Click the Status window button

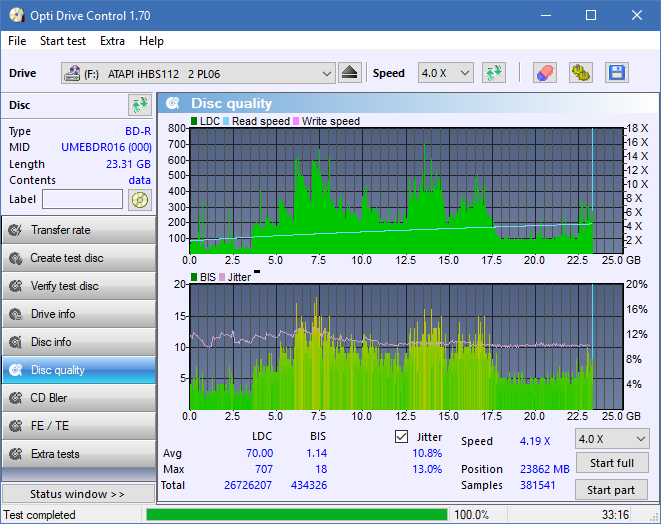78,494
